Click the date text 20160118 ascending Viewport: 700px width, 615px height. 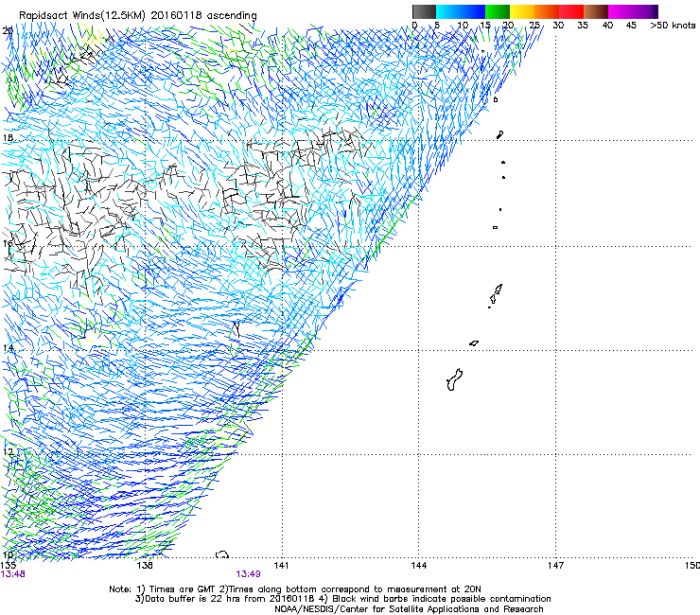tap(204, 15)
